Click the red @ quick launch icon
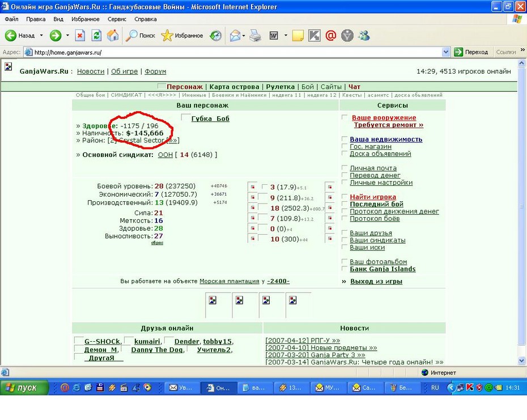 pyautogui.click(x=65, y=387)
